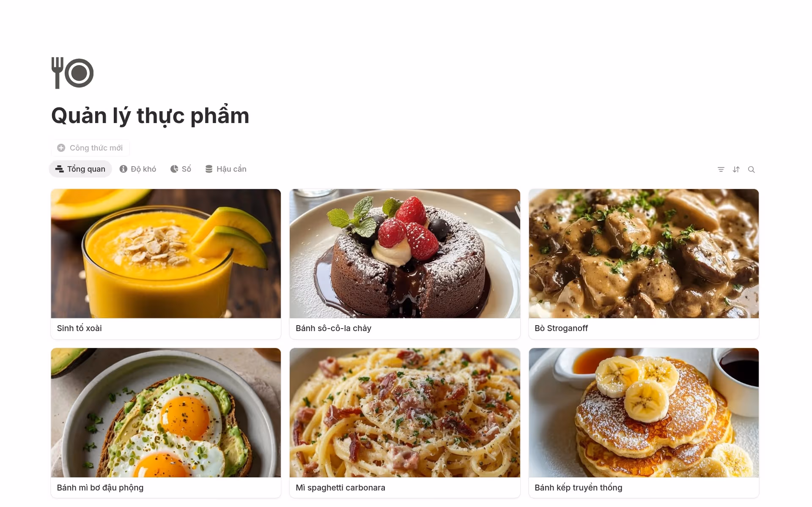Click the plus icon beside Công thức mới

point(61,148)
